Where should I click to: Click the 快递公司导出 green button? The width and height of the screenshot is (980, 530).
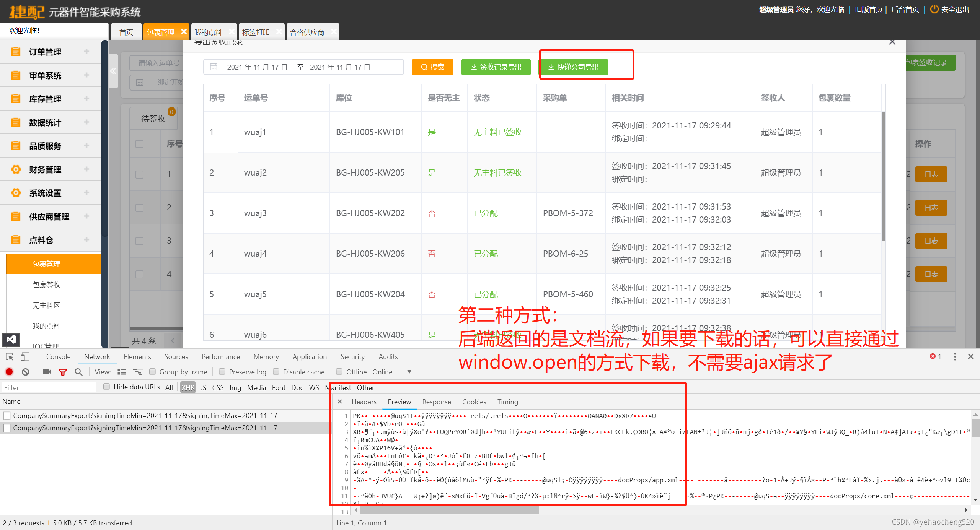(573, 67)
